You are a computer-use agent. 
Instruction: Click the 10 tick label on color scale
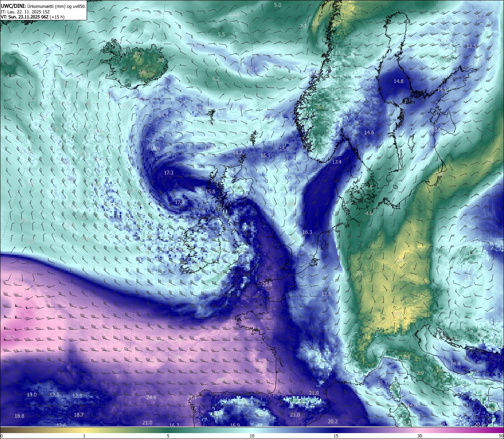click(x=252, y=436)
